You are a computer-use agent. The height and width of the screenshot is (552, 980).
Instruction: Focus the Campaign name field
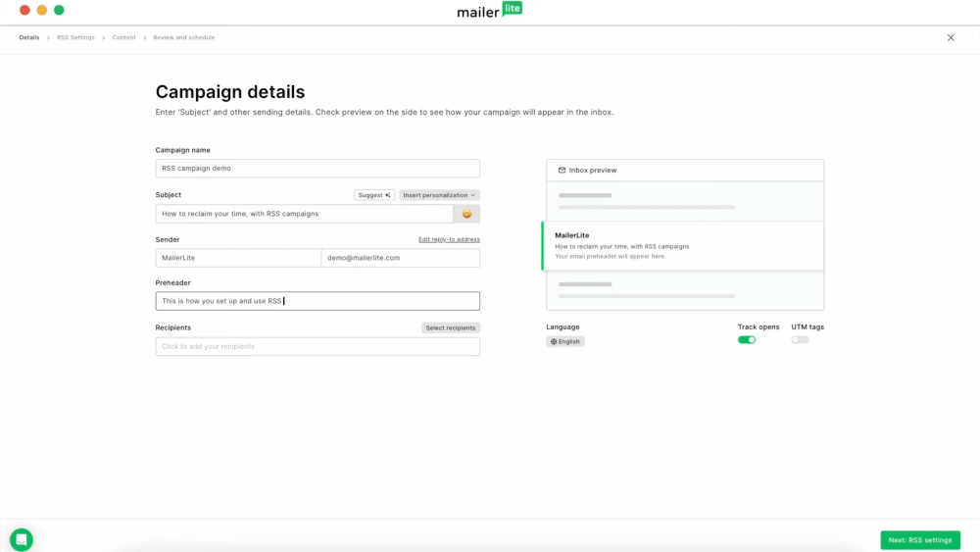pos(318,169)
